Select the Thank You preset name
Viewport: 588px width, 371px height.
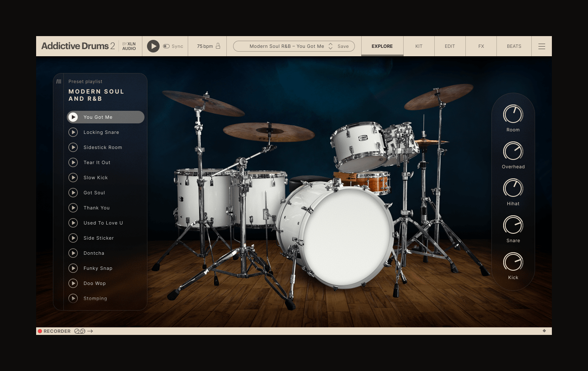tap(97, 208)
